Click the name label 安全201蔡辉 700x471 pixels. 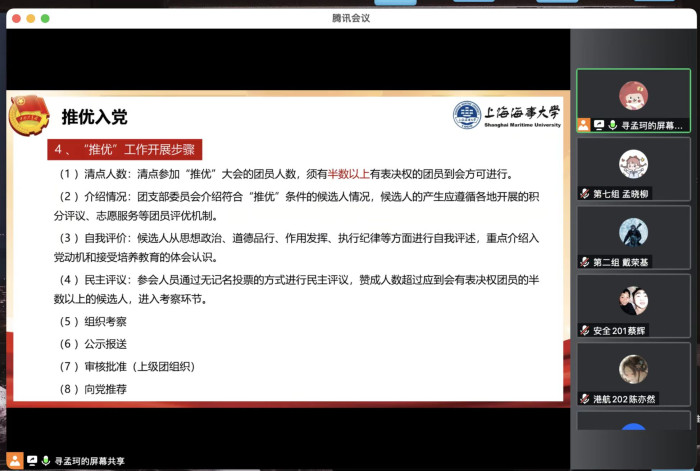619,331
